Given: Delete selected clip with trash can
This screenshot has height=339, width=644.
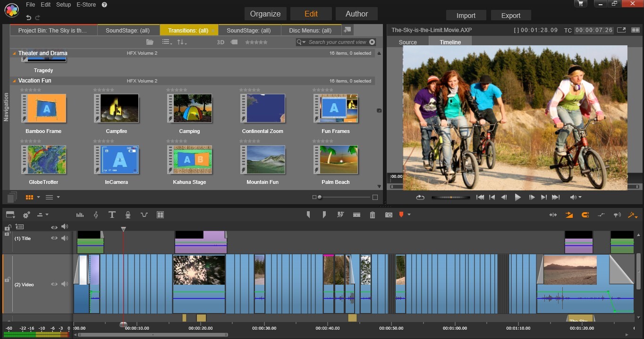Looking at the screenshot, I should (373, 215).
